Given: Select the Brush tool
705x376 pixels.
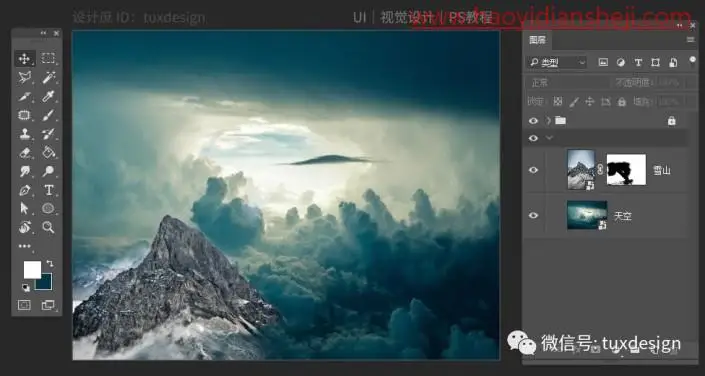Looking at the screenshot, I should pos(48,115).
